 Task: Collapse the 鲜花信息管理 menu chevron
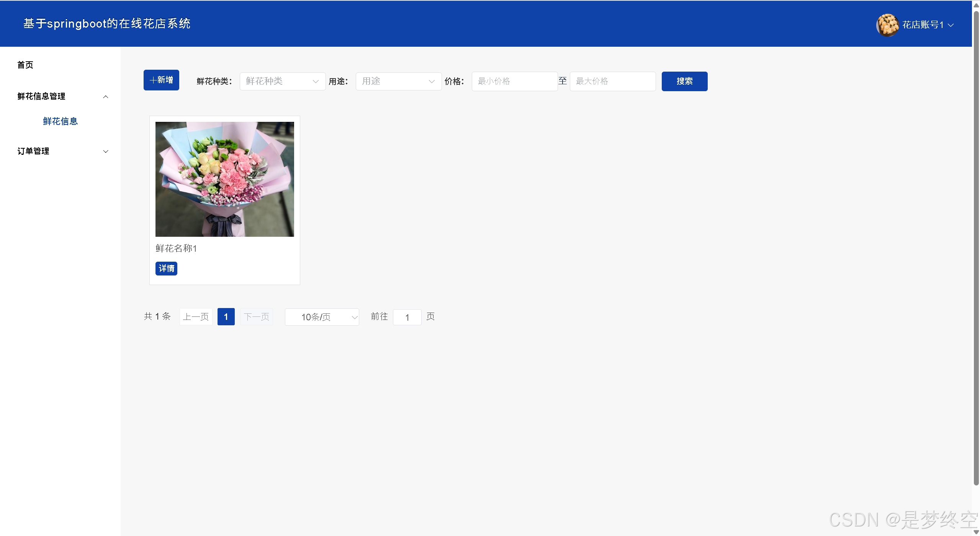click(x=106, y=97)
